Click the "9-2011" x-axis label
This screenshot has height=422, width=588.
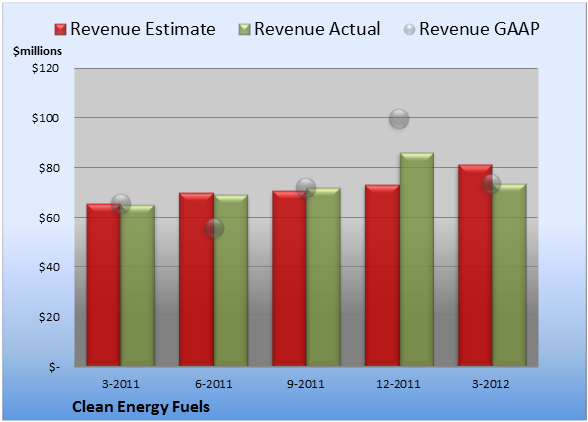pyautogui.click(x=306, y=384)
